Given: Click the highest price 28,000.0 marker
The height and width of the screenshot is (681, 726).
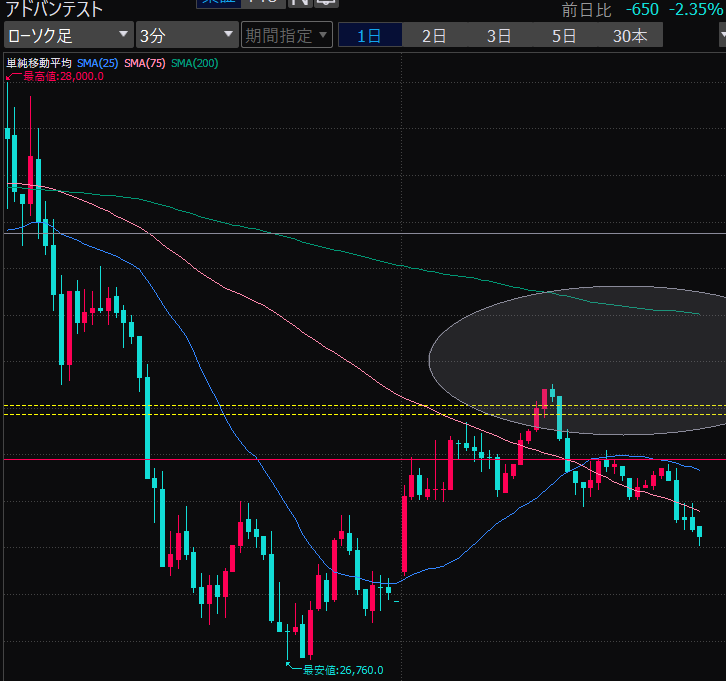Looking at the screenshot, I should (x=60, y=76).
